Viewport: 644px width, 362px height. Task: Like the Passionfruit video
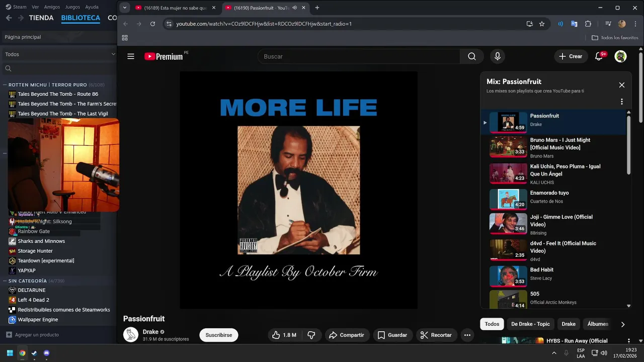pyautogui.click(x=284, y=335)
